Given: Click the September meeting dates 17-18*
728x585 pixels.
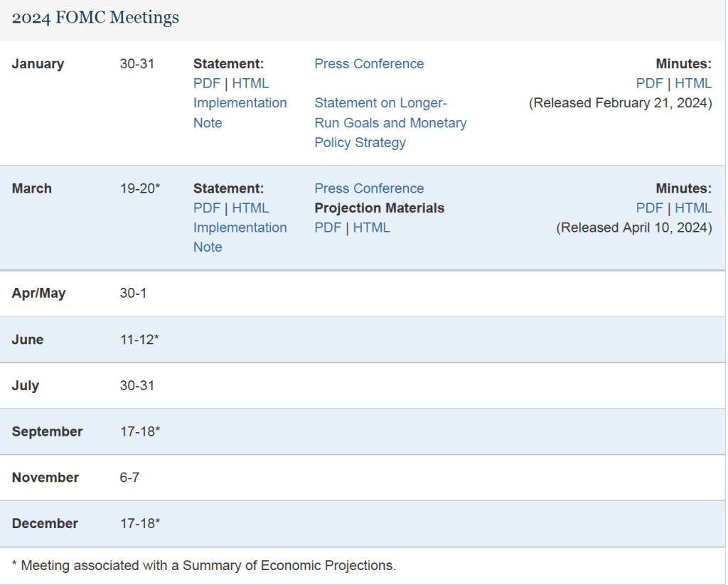Looking at the screenshot, I should click(x=139, y=431).
